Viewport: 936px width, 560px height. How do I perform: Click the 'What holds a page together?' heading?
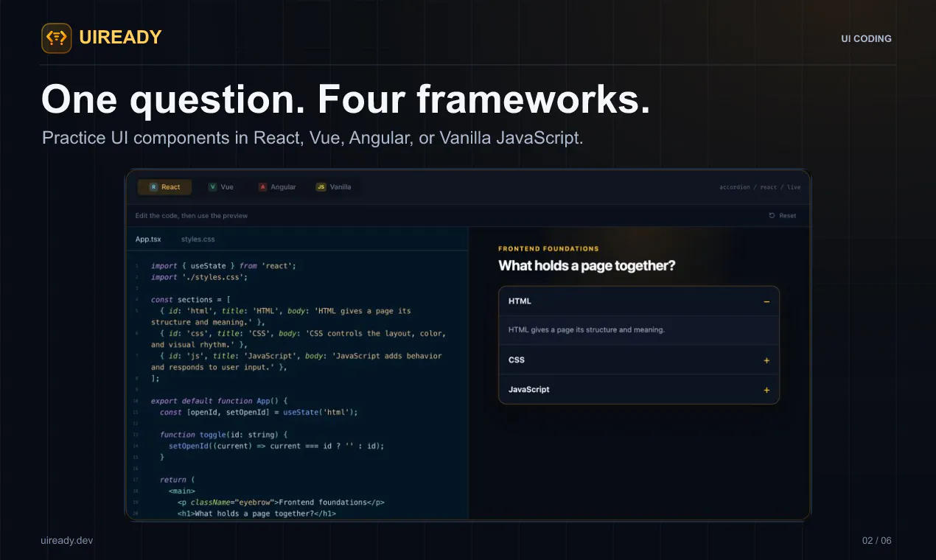[587, 266]
